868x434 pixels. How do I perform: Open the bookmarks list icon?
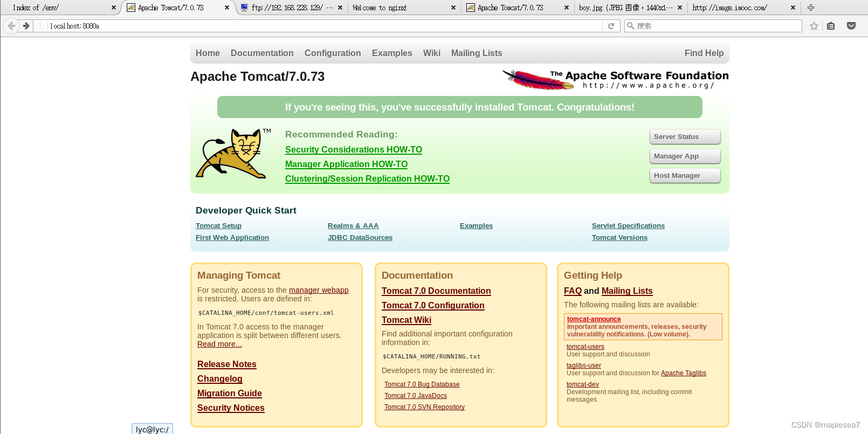coord(831,26)
